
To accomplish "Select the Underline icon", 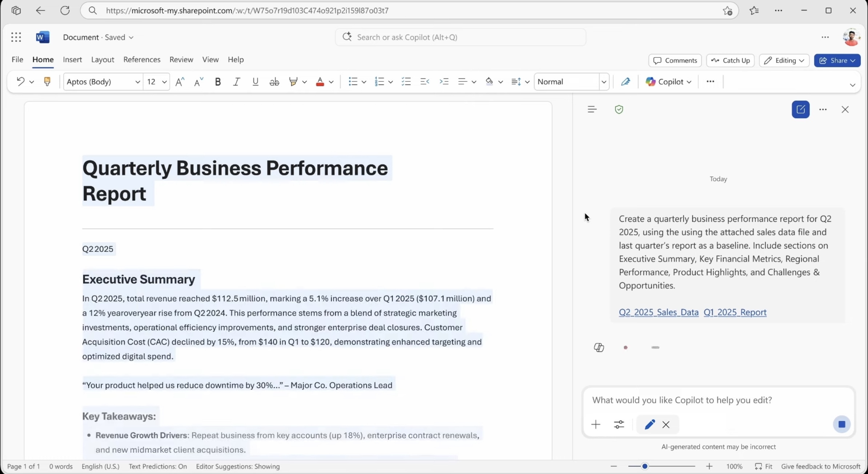I will 255,81.
